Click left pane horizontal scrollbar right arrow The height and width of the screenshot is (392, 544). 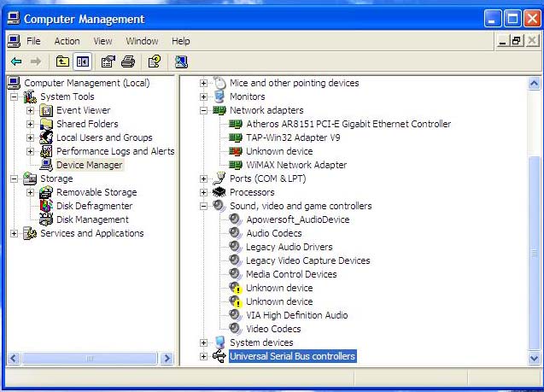(167, 358)
